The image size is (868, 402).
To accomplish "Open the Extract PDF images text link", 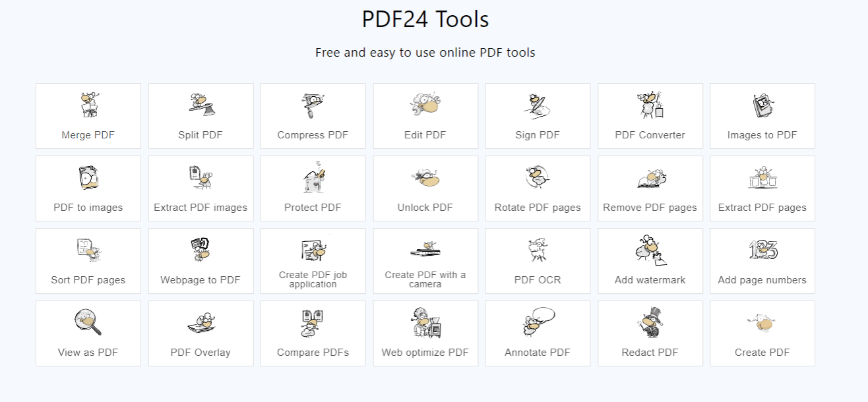I will (x=201, y=208).
